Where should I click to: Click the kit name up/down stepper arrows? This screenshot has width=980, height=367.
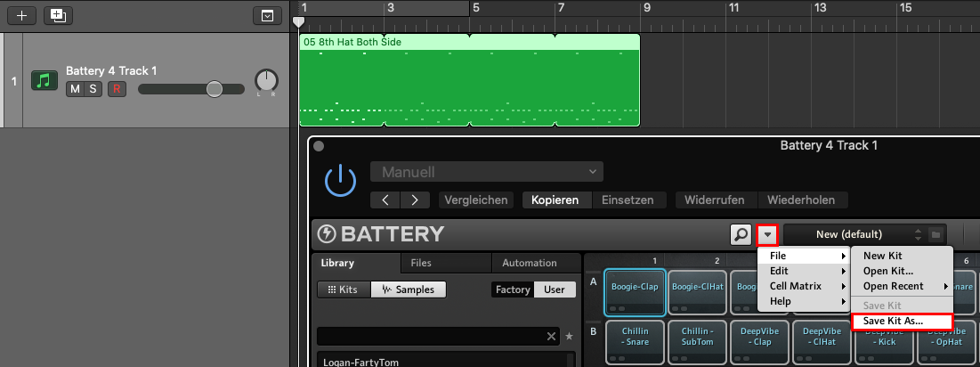pyautogui.click(x=918, y=235)
